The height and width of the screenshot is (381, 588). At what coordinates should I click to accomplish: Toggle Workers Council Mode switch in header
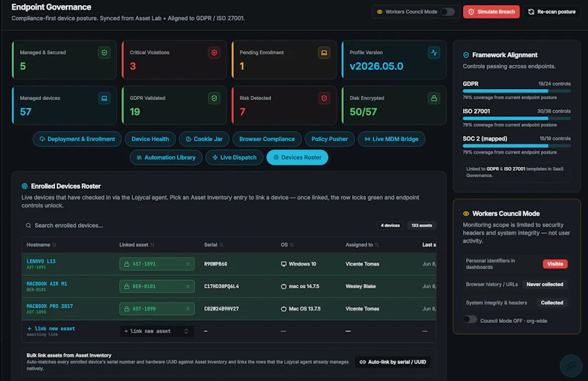pyautogui.click(x=448, y=12)
